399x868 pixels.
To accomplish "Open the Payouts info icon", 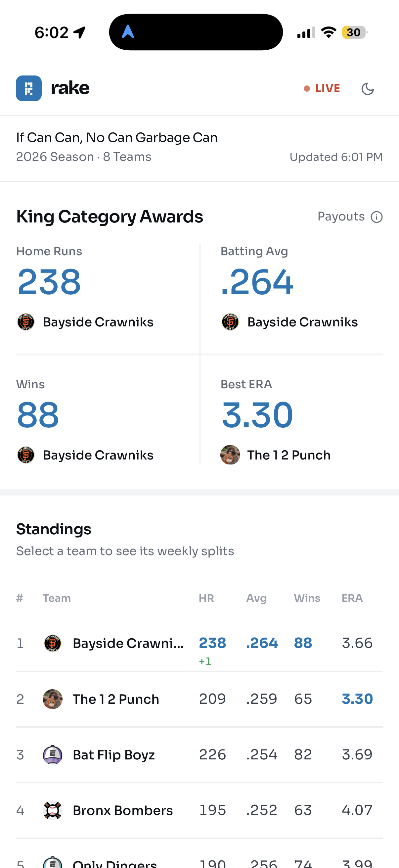I will (377, 217).
